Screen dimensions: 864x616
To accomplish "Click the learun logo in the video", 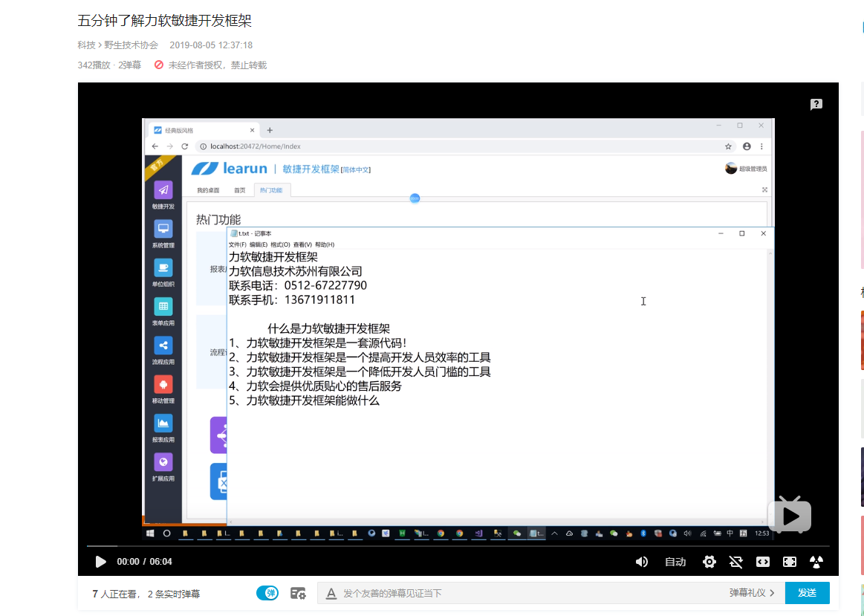I will (x=230, y=169).
